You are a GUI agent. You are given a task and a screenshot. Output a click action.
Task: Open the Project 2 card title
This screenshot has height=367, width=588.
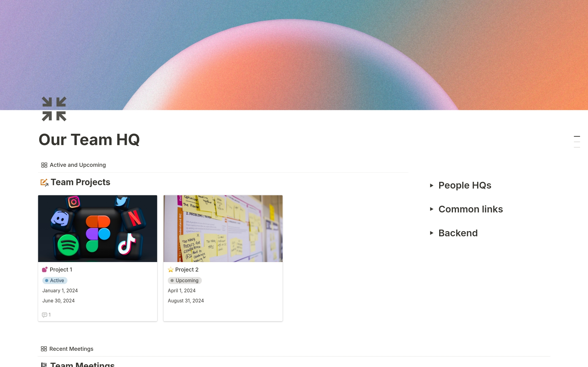coord(187,270)
